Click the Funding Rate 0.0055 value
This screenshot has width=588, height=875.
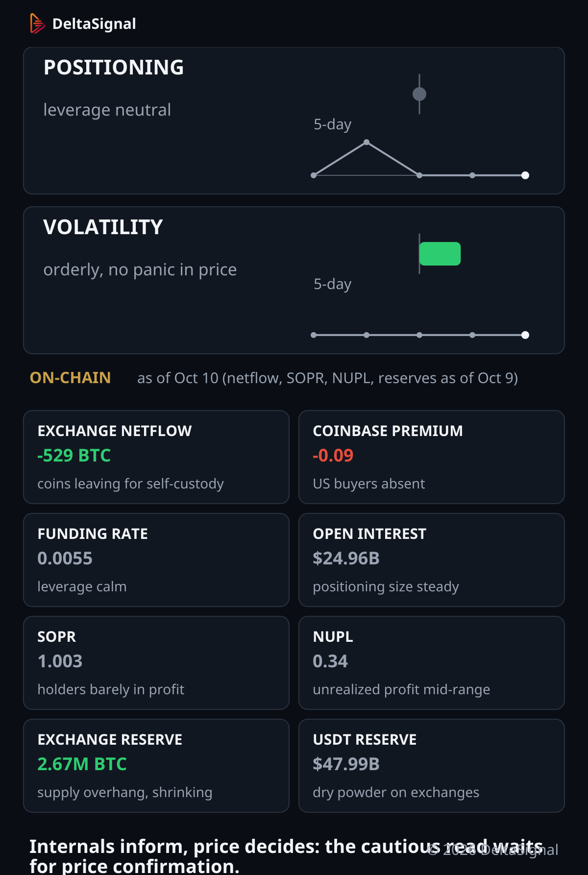pyautogui.click(x=65, y=559)
